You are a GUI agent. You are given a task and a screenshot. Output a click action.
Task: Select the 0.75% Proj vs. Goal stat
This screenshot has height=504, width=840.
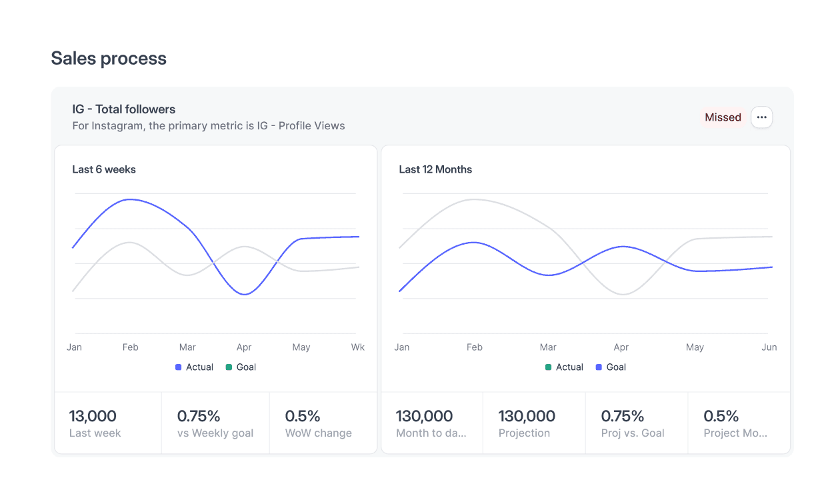click(x=637, y=423)
